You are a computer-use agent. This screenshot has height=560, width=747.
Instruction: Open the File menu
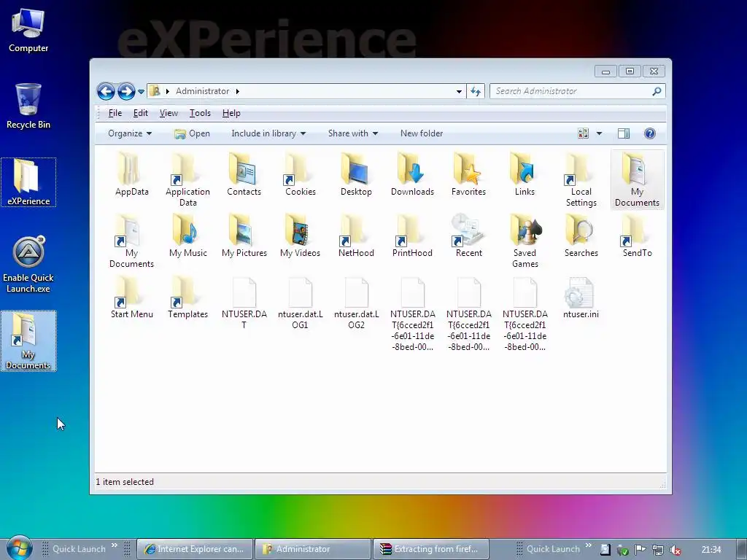[x=115, y=113]
